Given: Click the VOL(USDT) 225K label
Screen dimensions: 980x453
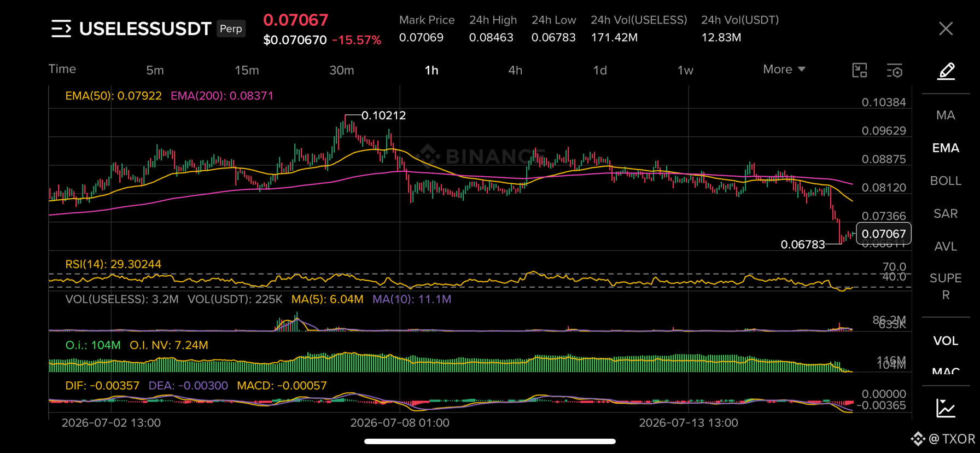Looking at the screenshot, I should [x=235, y=299].
